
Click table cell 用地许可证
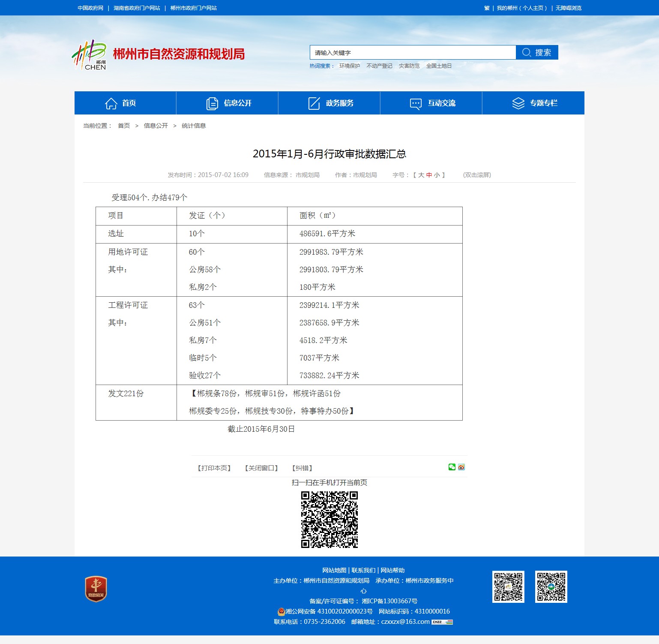pos(128,252)
